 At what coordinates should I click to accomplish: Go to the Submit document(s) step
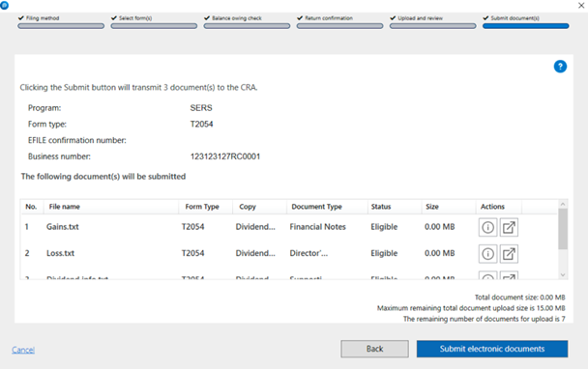tap(526, 22)
